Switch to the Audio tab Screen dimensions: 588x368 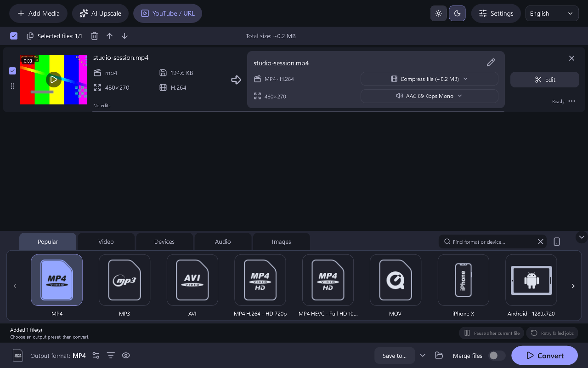[x=223, y=241]
